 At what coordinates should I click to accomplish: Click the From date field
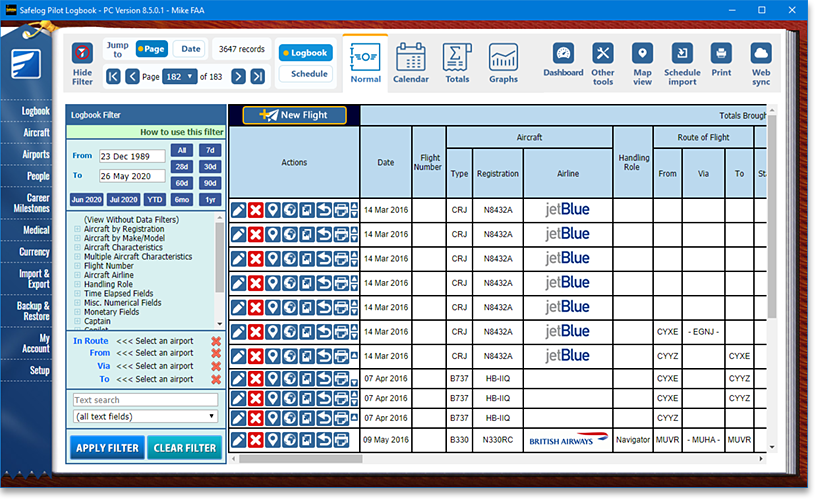tap(132, 156)
